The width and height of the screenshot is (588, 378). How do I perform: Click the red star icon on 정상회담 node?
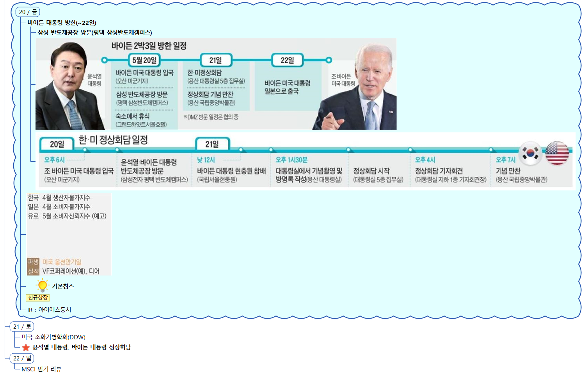[26, 347]
